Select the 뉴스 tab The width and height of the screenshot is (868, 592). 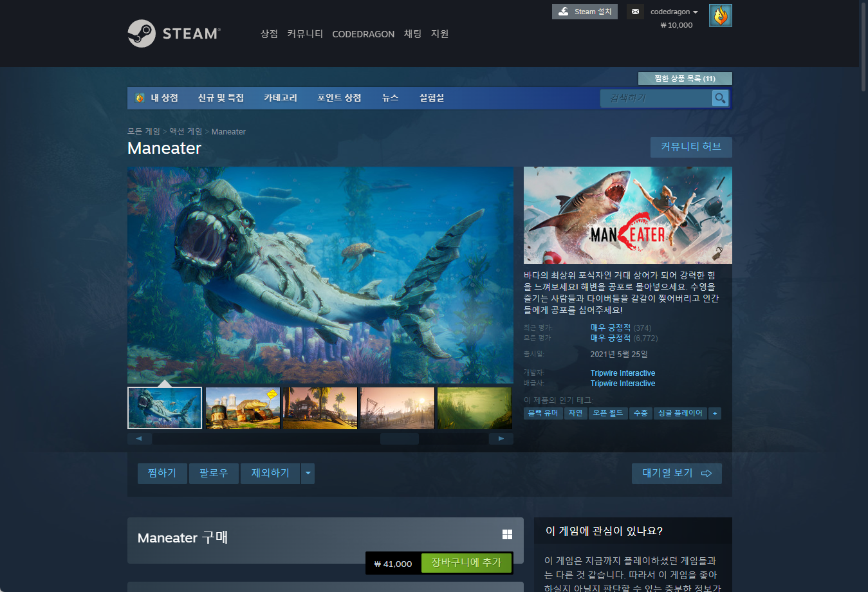[390, 98]
